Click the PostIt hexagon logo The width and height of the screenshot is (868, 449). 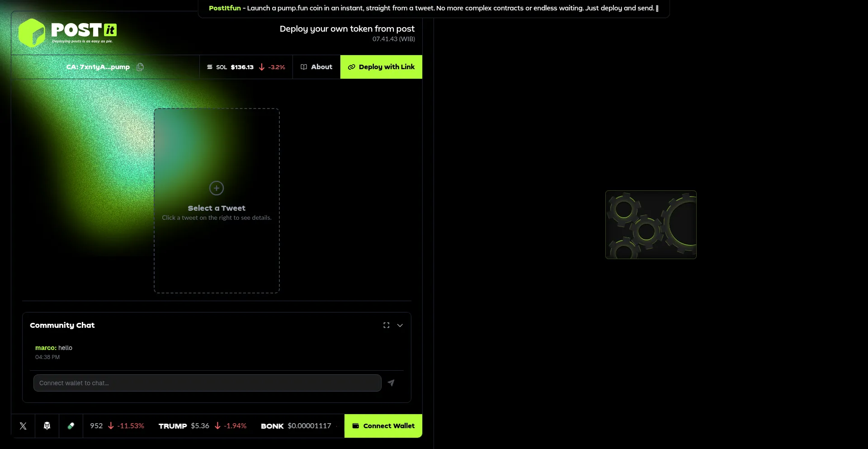pyautogui.click(x=32, y=33)
